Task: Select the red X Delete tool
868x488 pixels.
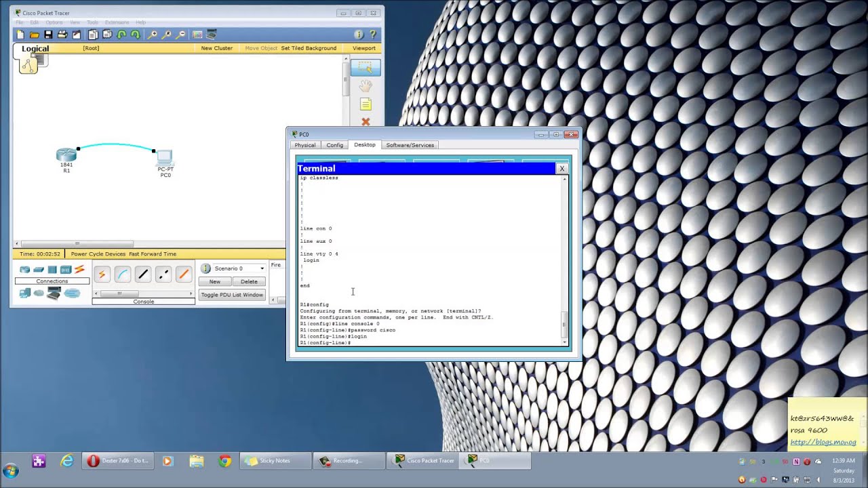Action: point(366,122)
